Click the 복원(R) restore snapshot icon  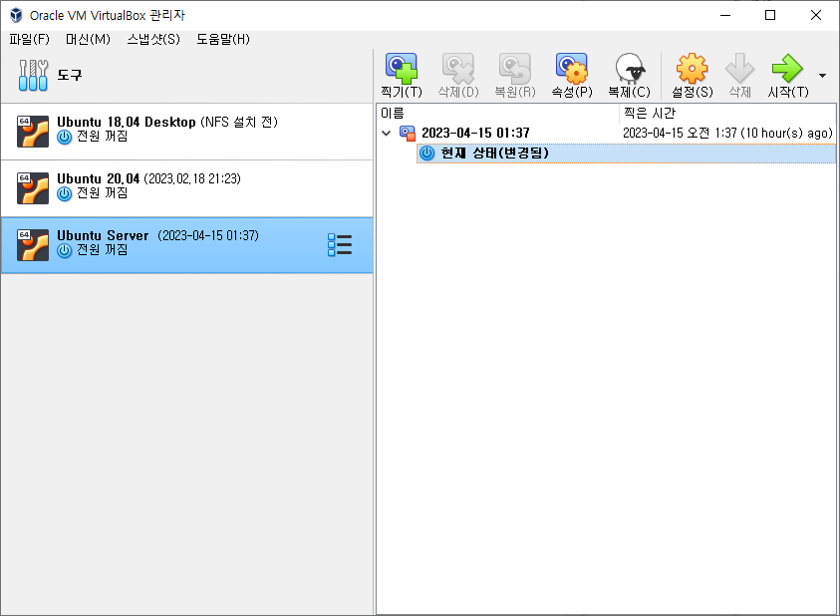pos(515,76)
